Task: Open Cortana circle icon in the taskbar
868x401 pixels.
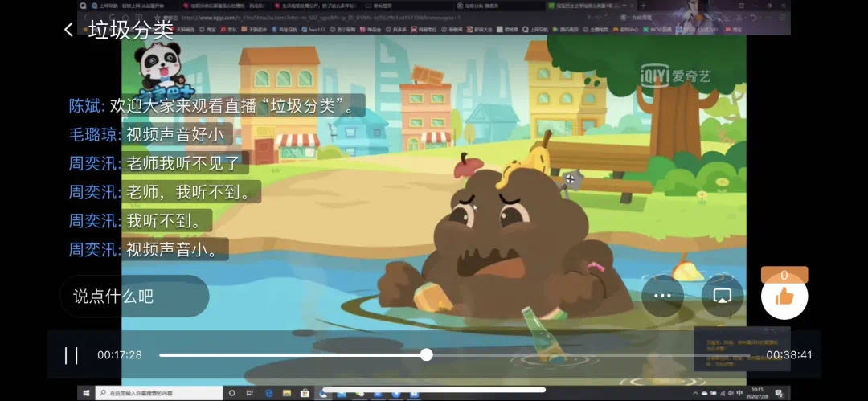Action: (232, 393)
